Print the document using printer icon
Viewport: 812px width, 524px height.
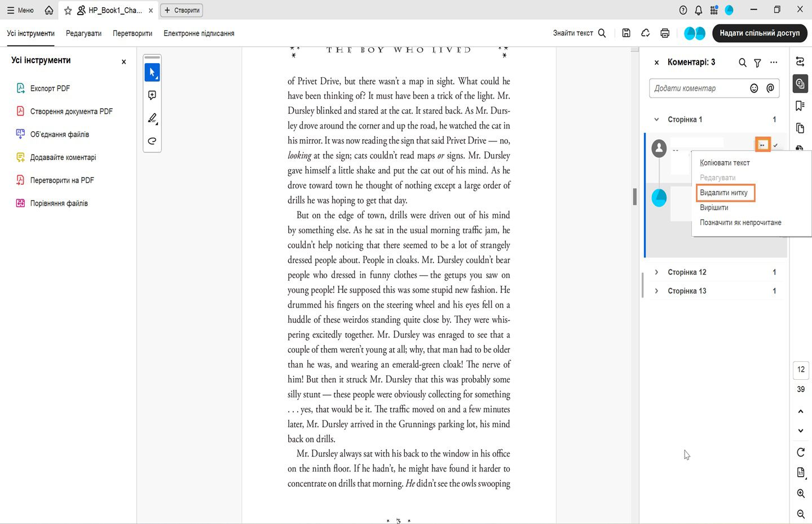point(665,33)
